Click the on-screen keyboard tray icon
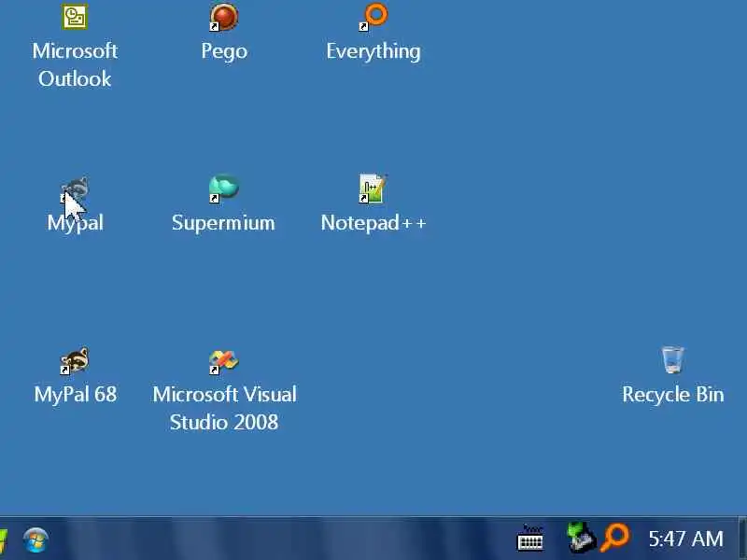Viewport: 747px width, 560px height. [530, 539]
